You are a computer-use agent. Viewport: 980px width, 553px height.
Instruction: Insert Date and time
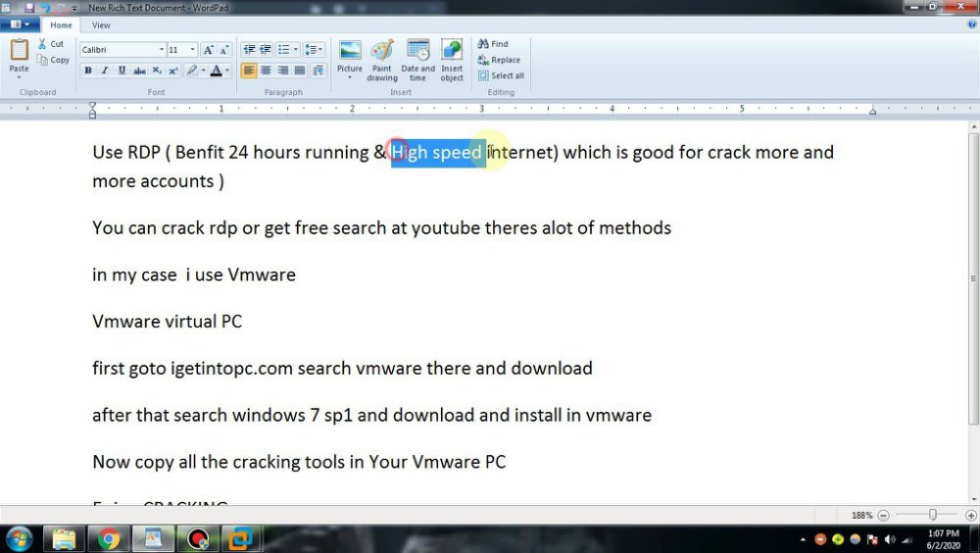click(417, 60)
